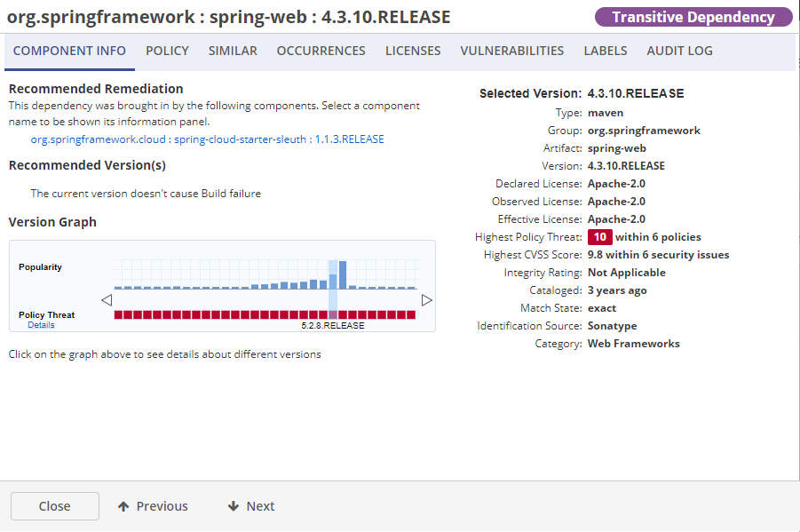The image size is (800, 532).
Task: Open the Similar tab
Action: point(233,51)
